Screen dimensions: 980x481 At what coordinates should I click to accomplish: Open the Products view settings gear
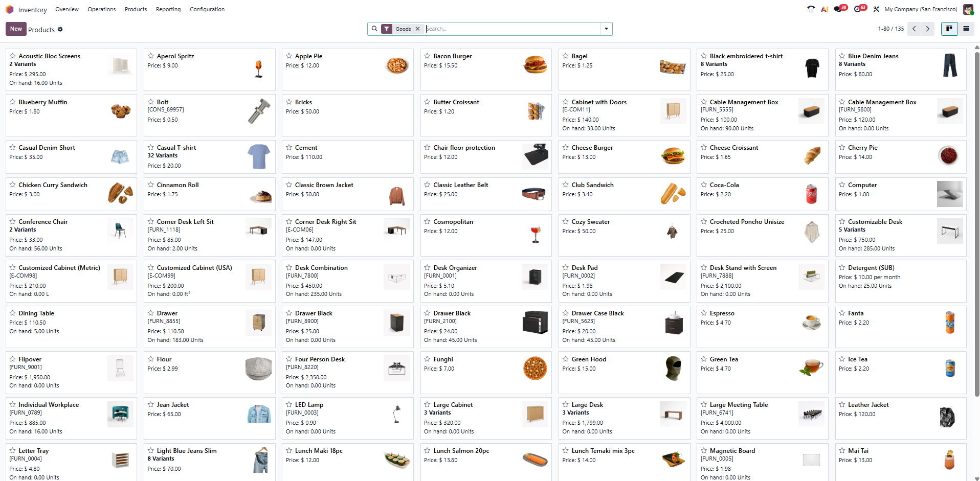[60, 29]
